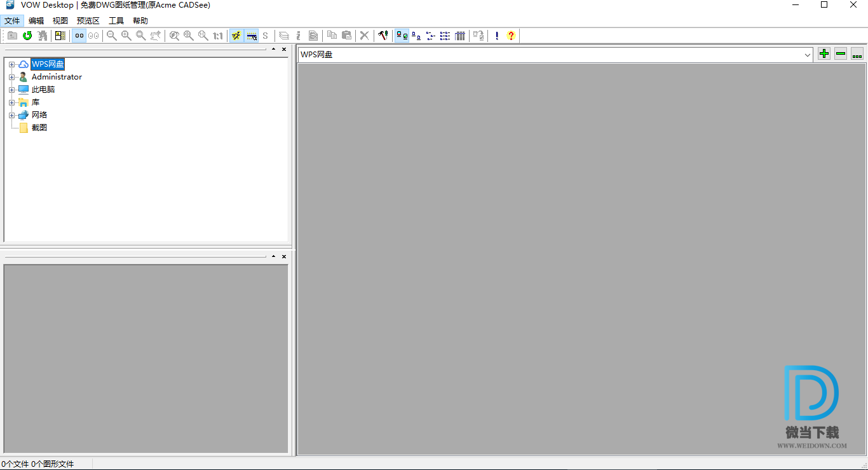Expand the WPS网盘 tree node
868x470 pixels.
pos(11,64)
